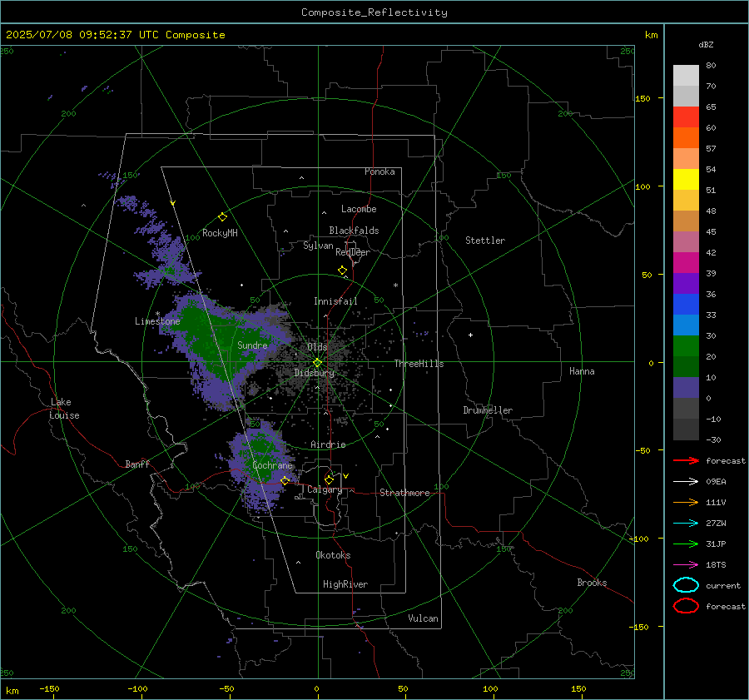Select the Hanna label
The height and width of the screenshot is (700, 749).
tap(582, 371)
